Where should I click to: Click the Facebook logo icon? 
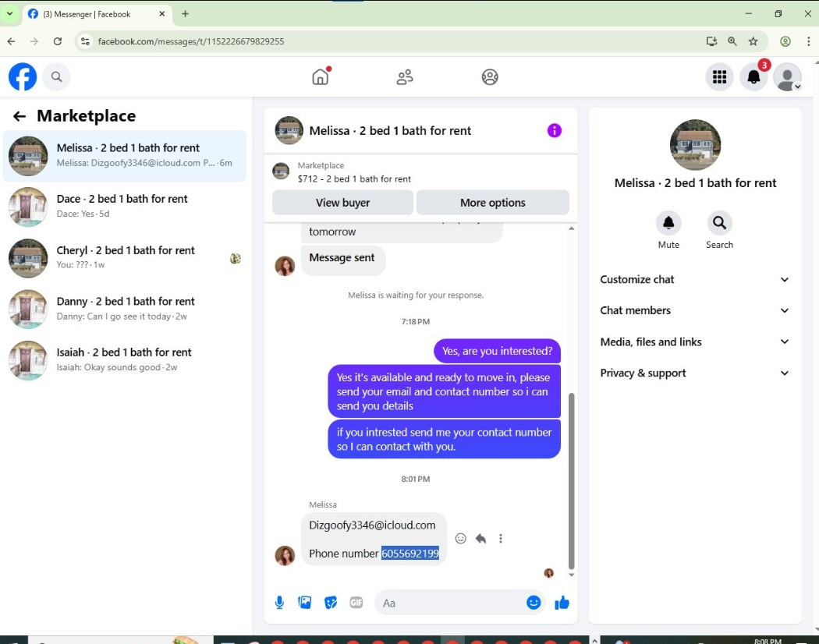(23, 76)
